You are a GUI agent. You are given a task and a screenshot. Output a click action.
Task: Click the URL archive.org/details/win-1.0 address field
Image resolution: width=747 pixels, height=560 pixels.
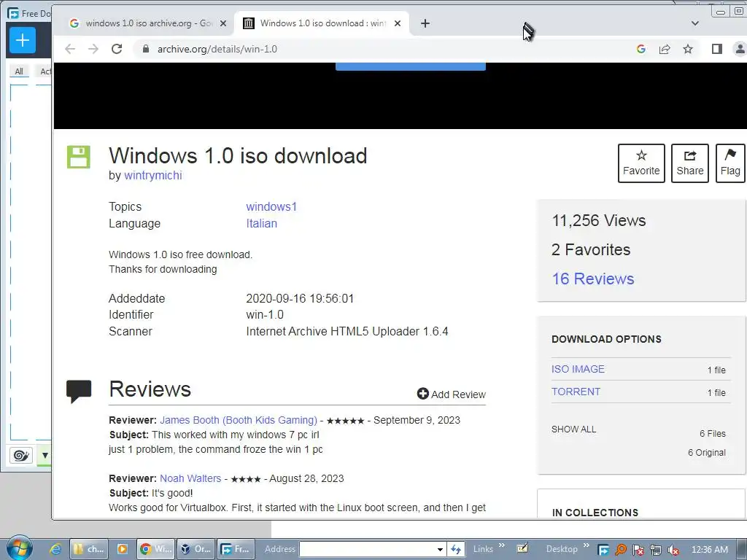point(217,49)
